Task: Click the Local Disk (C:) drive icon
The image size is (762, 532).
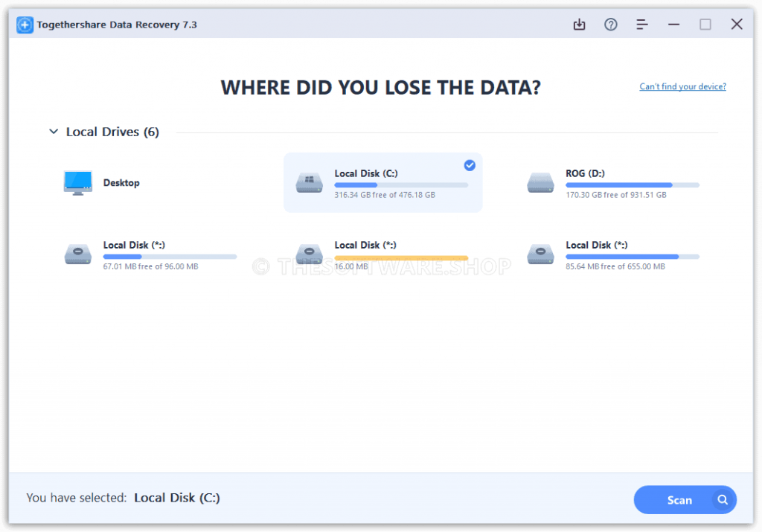Action: click(310, 183)
